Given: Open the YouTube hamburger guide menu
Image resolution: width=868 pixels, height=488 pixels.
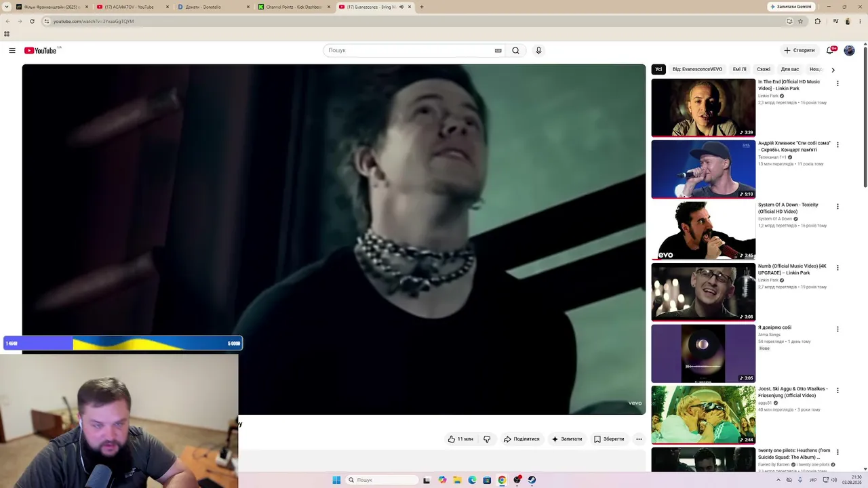Looking at the screenshot, I should point(12,50).
